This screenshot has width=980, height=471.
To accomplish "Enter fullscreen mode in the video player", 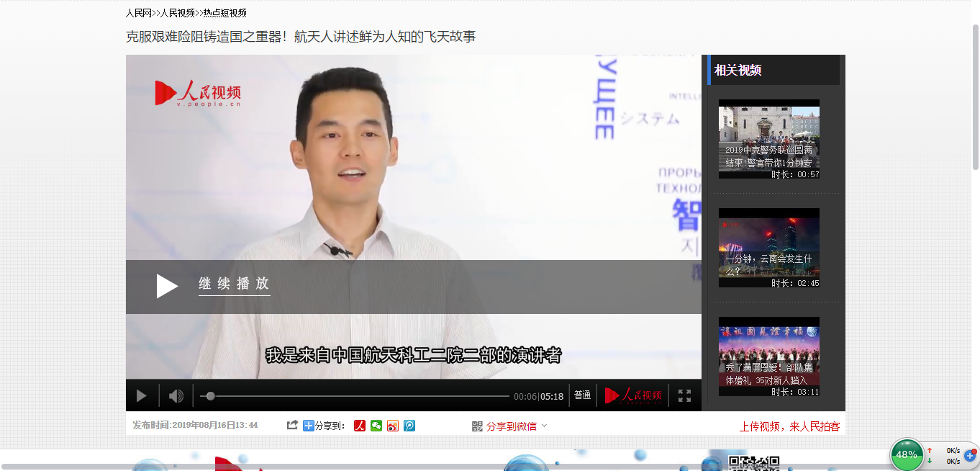I will coord(684,396).
